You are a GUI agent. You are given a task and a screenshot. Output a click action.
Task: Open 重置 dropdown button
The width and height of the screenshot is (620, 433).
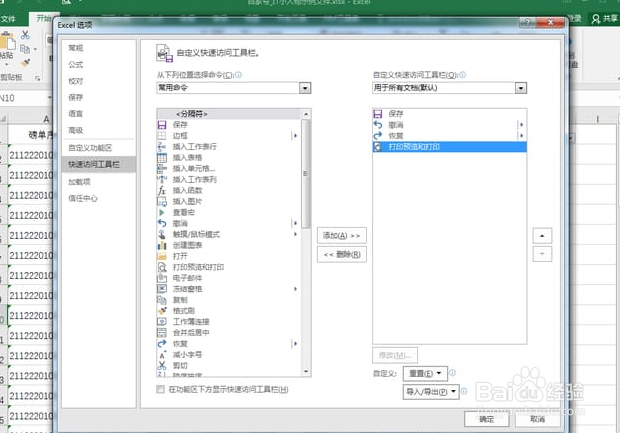pos(425,373)
